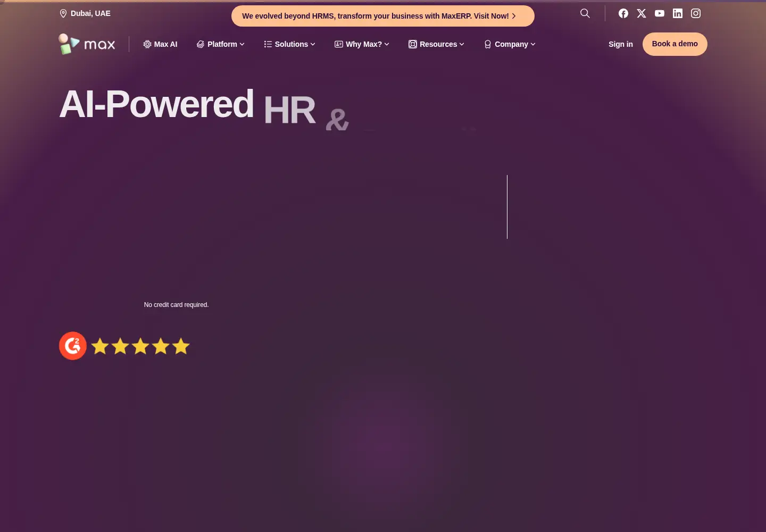The height and width of the screenshot is (532, 766).
Task: Open the Max AI menu item
Action: click(160, 44)
